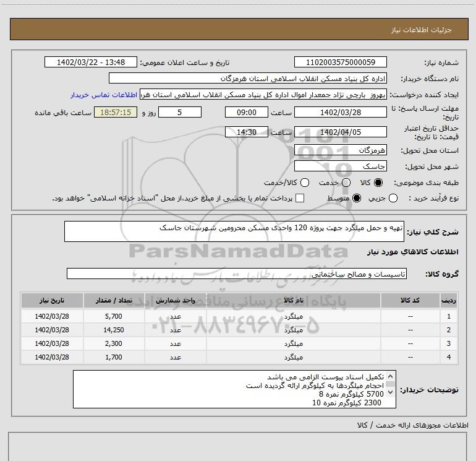476x461 pixels.
Task: Click میلگرد product name in row 1
Action: (293, 316)
